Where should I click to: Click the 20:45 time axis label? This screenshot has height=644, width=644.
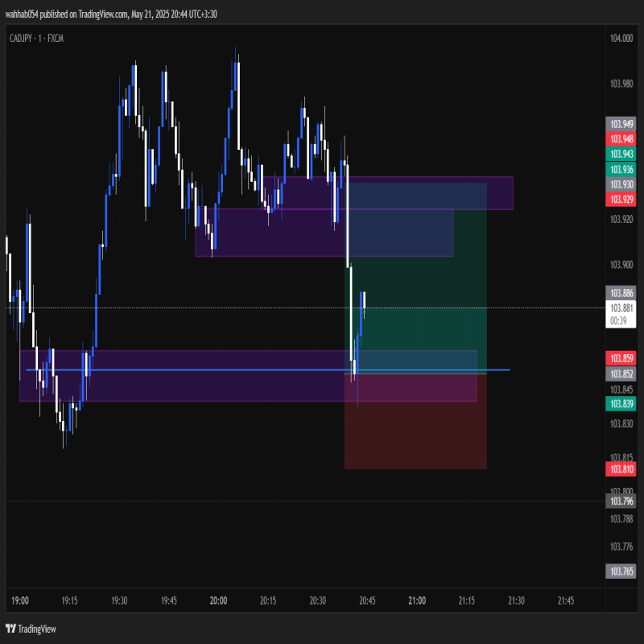click(x=368, y=601)
